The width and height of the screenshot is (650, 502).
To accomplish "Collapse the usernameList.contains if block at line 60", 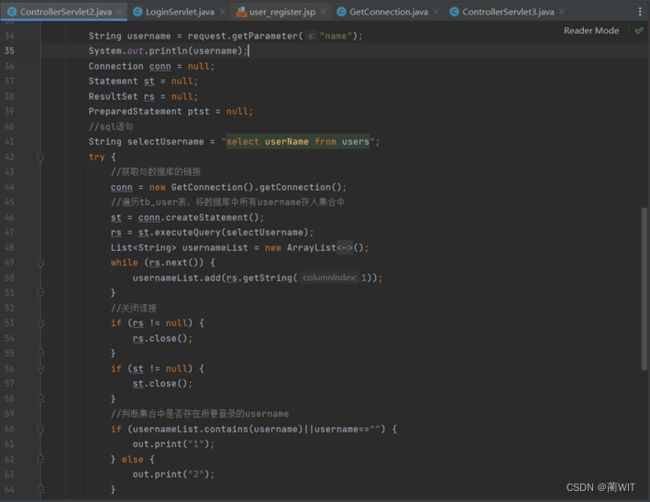I will pos(41,429).
